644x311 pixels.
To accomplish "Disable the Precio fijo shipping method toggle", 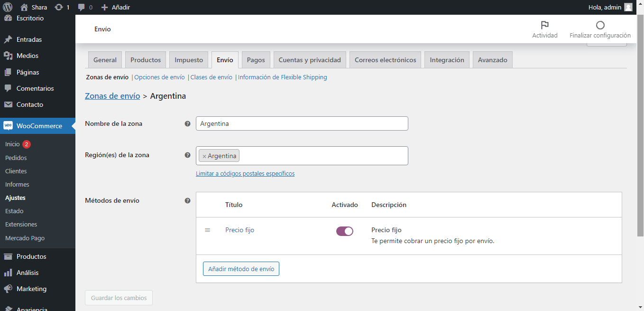I will coord(344,231).
